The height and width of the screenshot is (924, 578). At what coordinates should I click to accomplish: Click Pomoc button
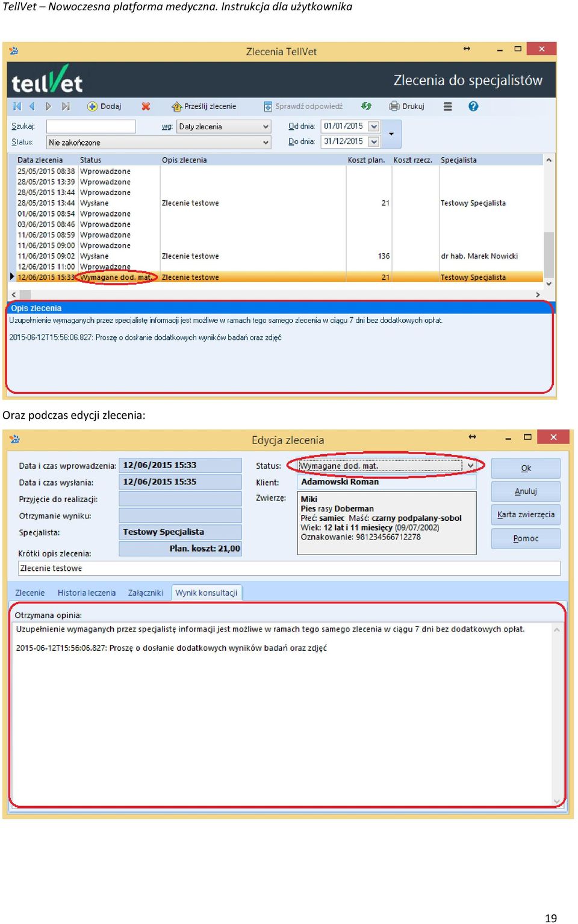click(x=526, y=538)
